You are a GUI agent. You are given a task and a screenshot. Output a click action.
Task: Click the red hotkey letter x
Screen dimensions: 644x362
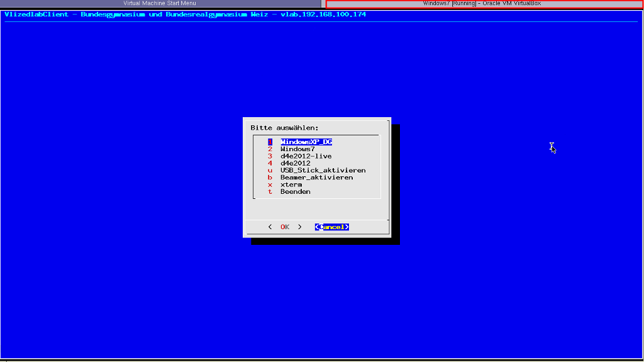[270, 184]
